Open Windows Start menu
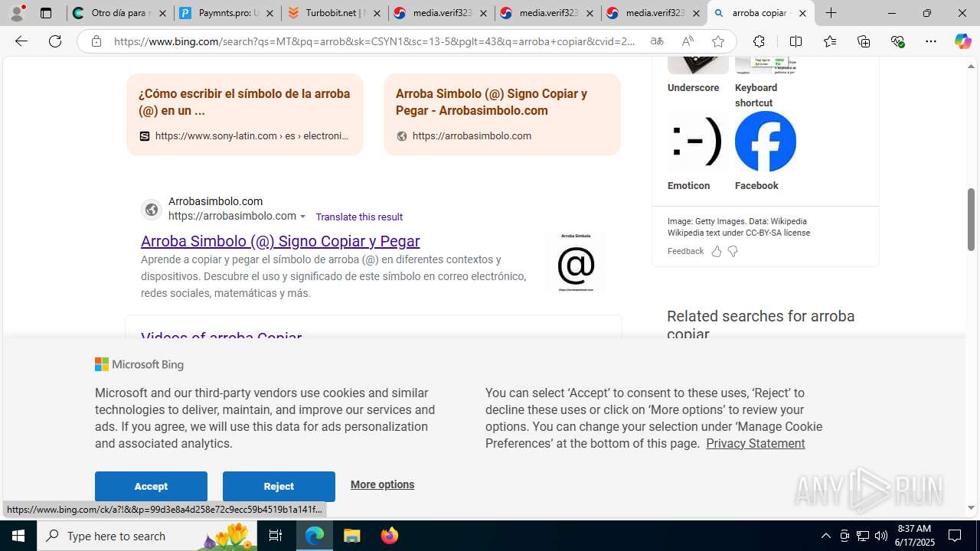 (x=18, y=536)
